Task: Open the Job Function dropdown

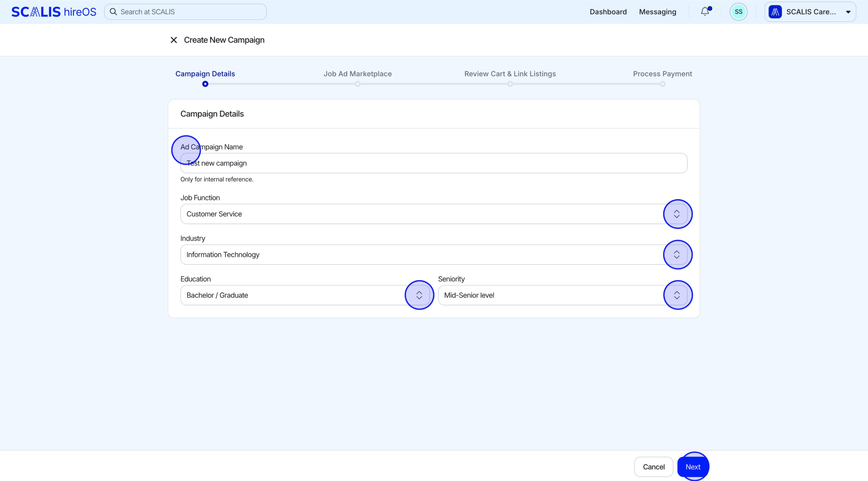Action: (434, 214)
